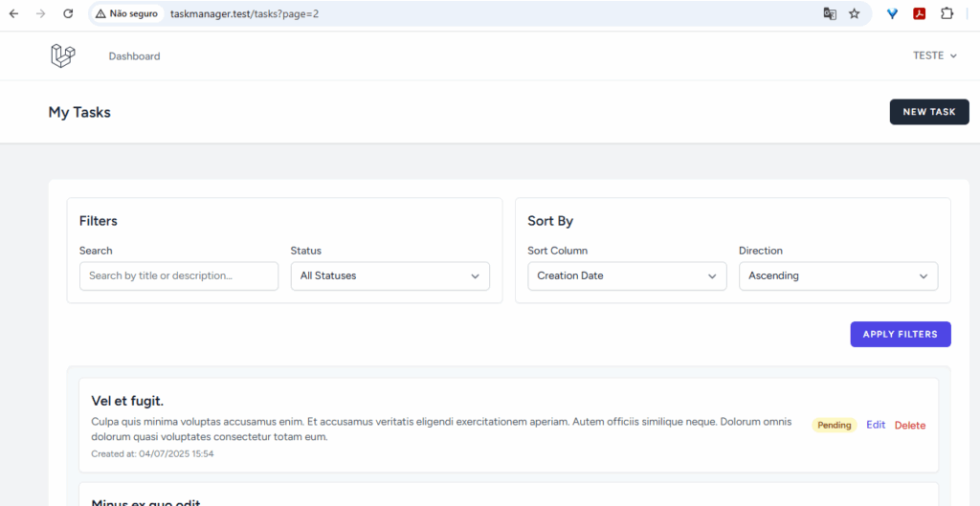Viewport: 980px width, 506px height.
Task: Click the translate page icon
Action: tap(830, 13)
